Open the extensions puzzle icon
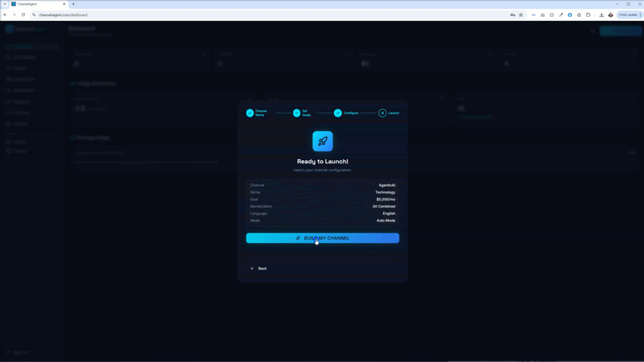Image resolution: width=644 pixels, height=362 pixels. (x=588, y=14)
